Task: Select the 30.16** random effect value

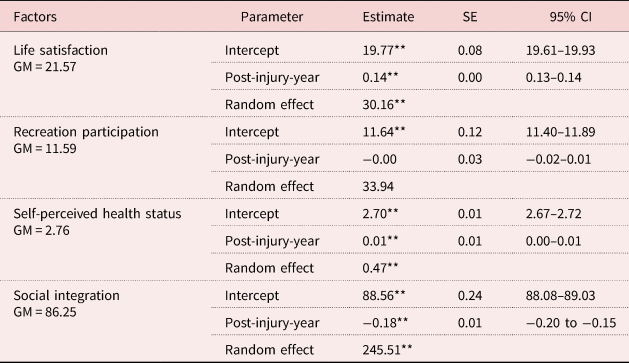Action: [384, 105]
